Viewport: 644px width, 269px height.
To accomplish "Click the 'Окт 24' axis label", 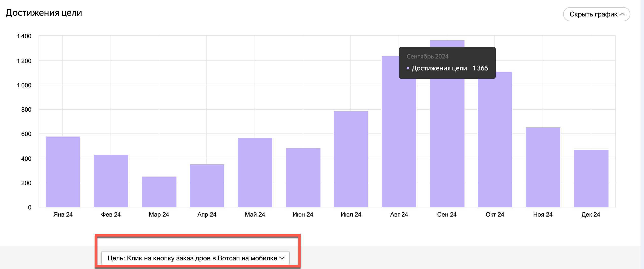I will pos(495,215).
